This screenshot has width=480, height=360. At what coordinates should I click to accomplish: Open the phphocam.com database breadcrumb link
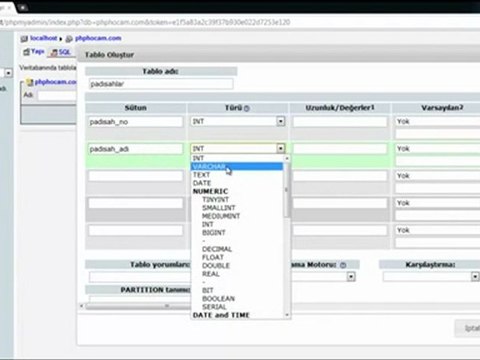tap(98, 38)
